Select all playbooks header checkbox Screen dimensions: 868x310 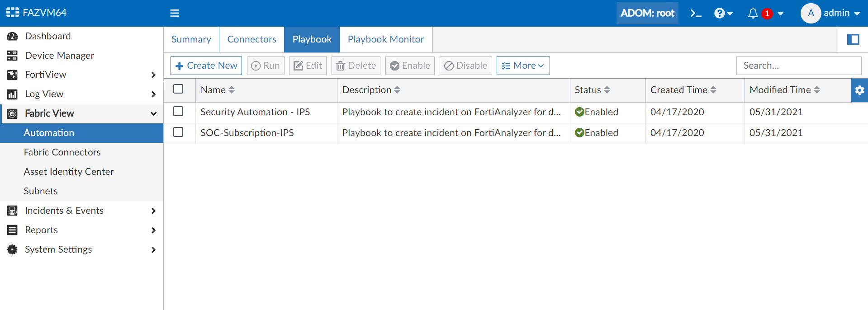(178, 89)
